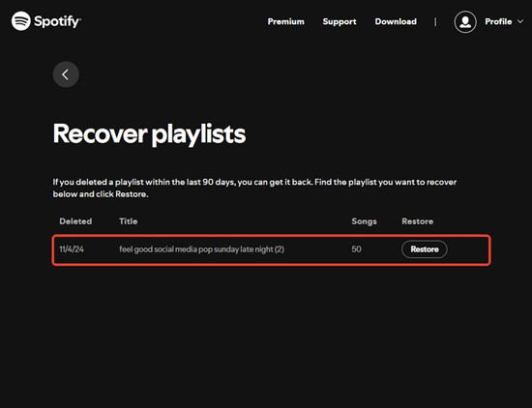Open the Support menu item
The width and height of the screenshot is (532, 408).
point(340,21)
